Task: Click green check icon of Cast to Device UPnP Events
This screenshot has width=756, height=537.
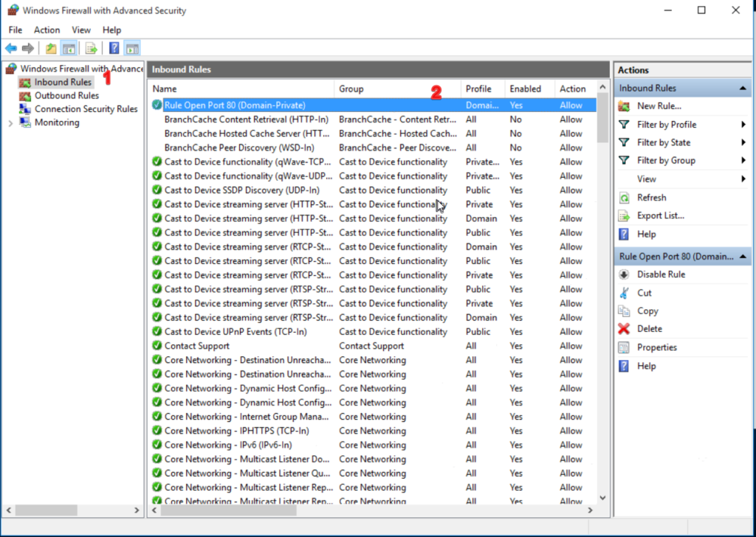Action: [157, 332]
